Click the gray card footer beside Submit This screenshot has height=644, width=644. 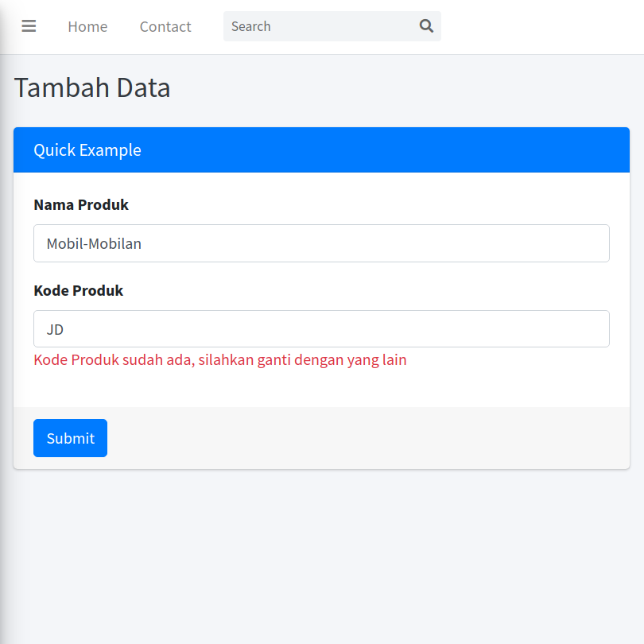(x=358, y=438)
